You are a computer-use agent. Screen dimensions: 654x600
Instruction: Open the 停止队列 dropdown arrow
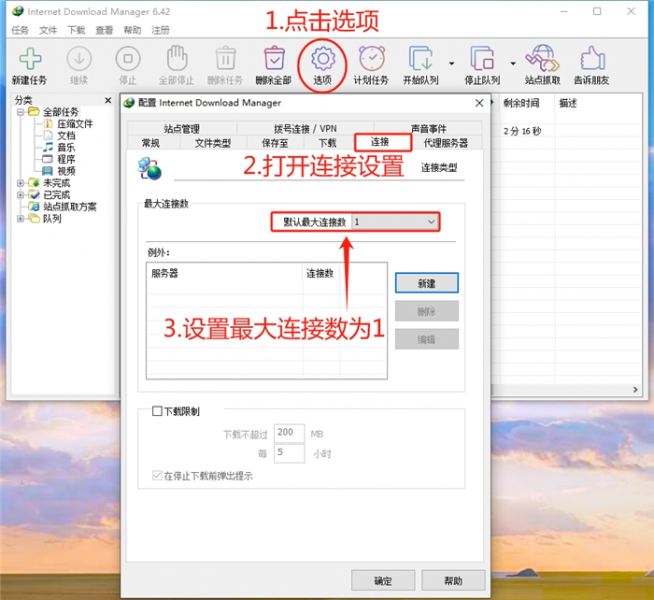513,63
